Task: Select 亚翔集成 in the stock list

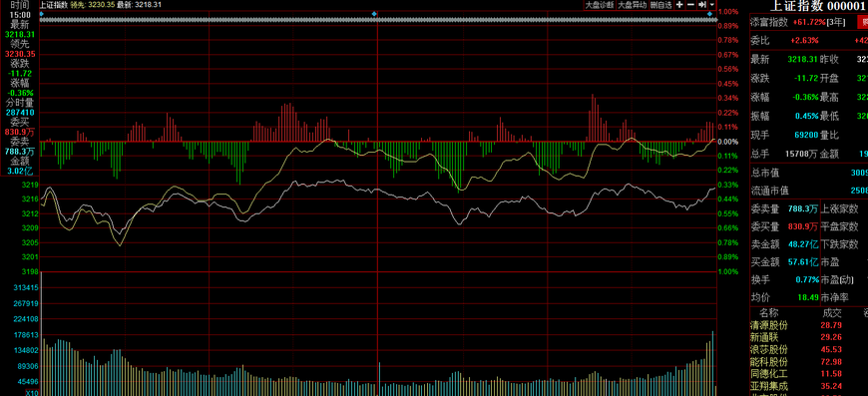Action: coord(768,386)
